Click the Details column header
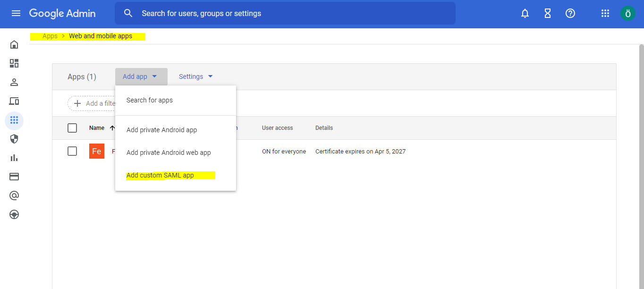 click(x=324, y=128)
